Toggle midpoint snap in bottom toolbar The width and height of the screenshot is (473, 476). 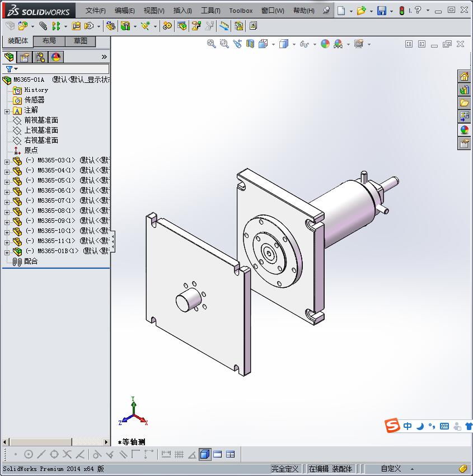point(41,454)
